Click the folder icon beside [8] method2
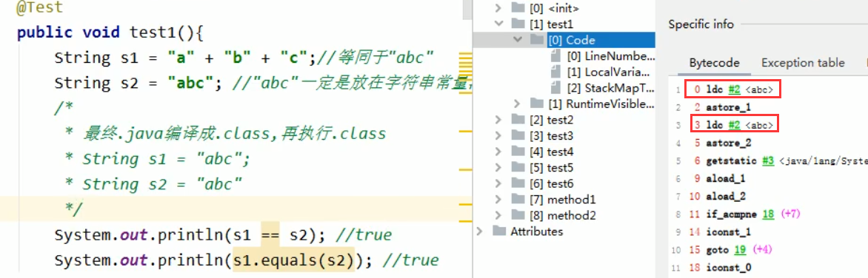 pyautogui.click(x=518, y=215)
